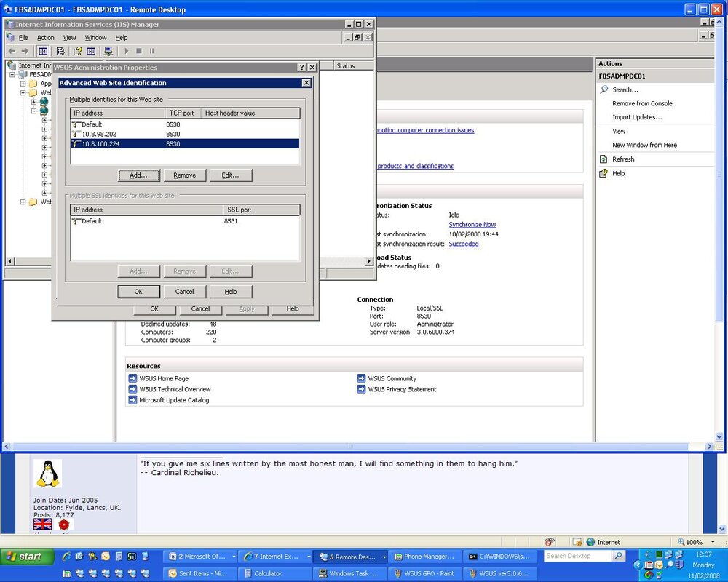The height and width of the screenshot is (582, 728).
Task: Expand the Web Service Extensions folder at tree bottom
Action: pos(23,202)
